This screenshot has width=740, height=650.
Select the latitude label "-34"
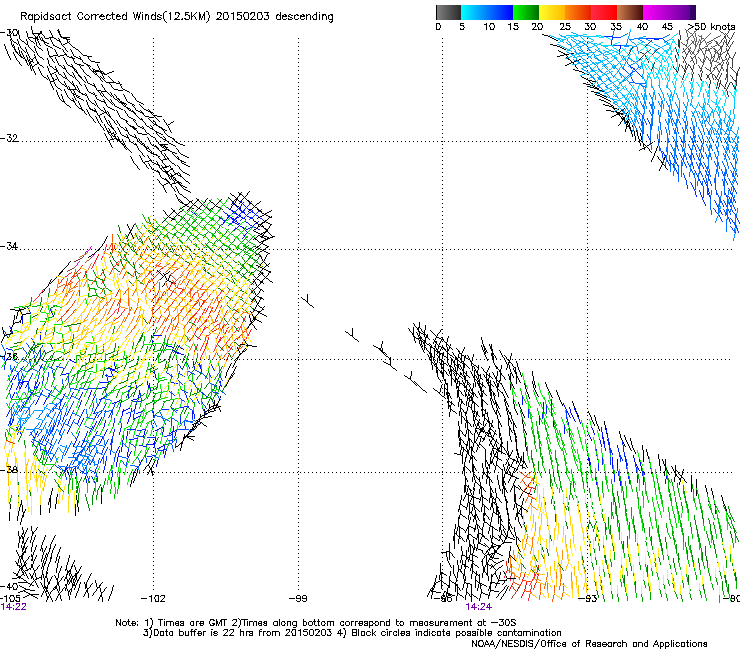pyautogui.click(x=9, y=246)
